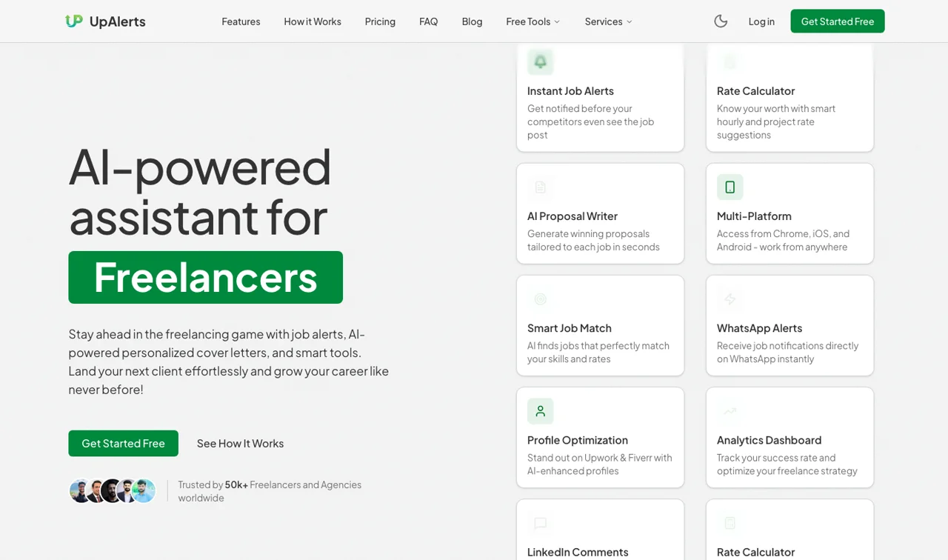The height and width of the screenshot is (560, 948).
Task: Click 'Trusted by 50k+ Freelancers' text
Action: pos(270,491)
